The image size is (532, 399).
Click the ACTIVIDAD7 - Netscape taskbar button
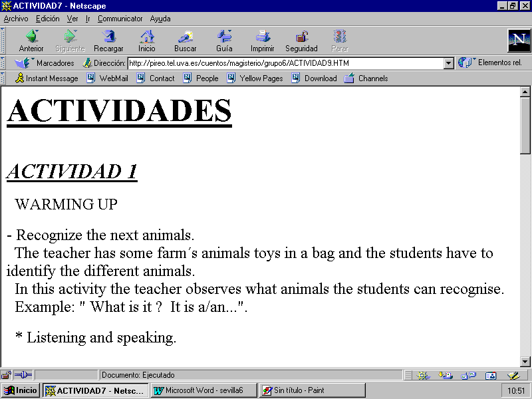coord(96,390)
